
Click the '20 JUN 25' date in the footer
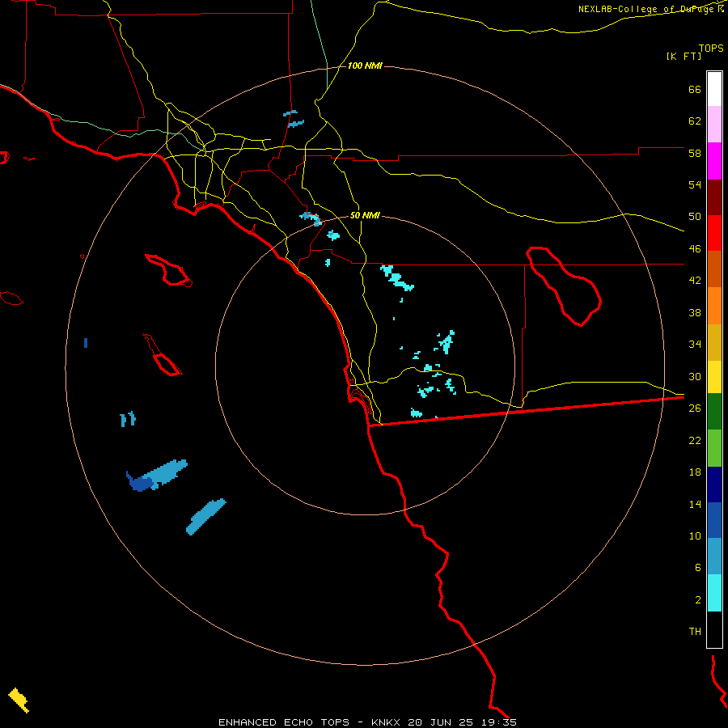click(441, 722)
